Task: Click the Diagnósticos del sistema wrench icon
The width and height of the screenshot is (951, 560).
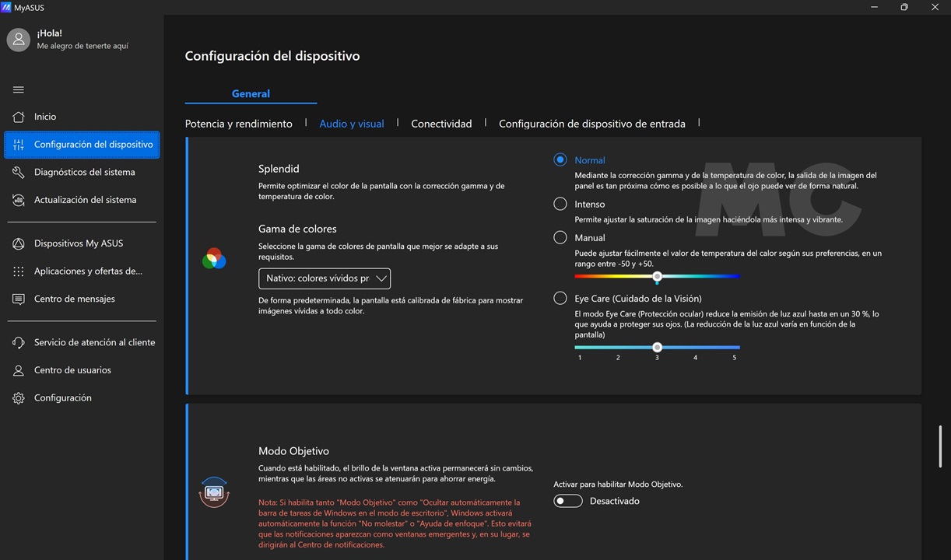Action: click(x=19, y=172)
